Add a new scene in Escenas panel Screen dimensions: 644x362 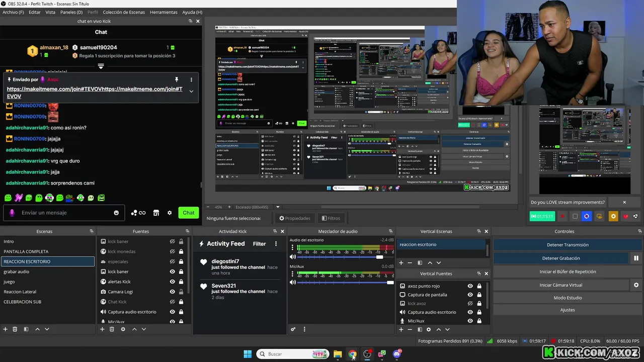6,329
